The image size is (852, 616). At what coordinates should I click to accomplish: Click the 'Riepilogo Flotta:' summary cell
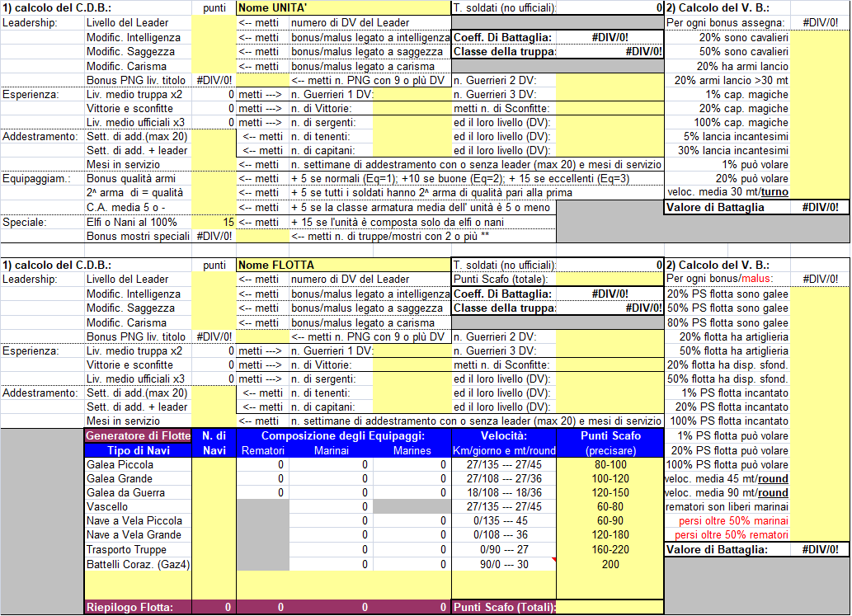[138, 607]
